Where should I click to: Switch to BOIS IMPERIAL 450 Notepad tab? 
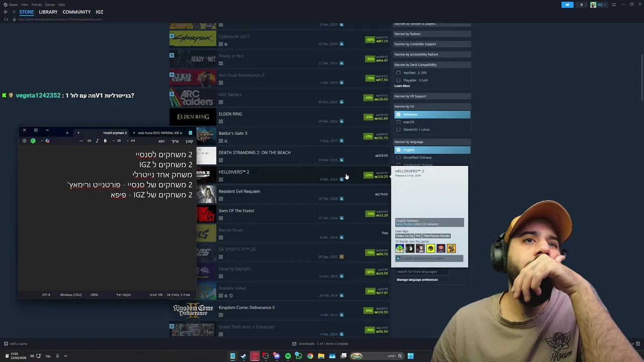[161, 133]
